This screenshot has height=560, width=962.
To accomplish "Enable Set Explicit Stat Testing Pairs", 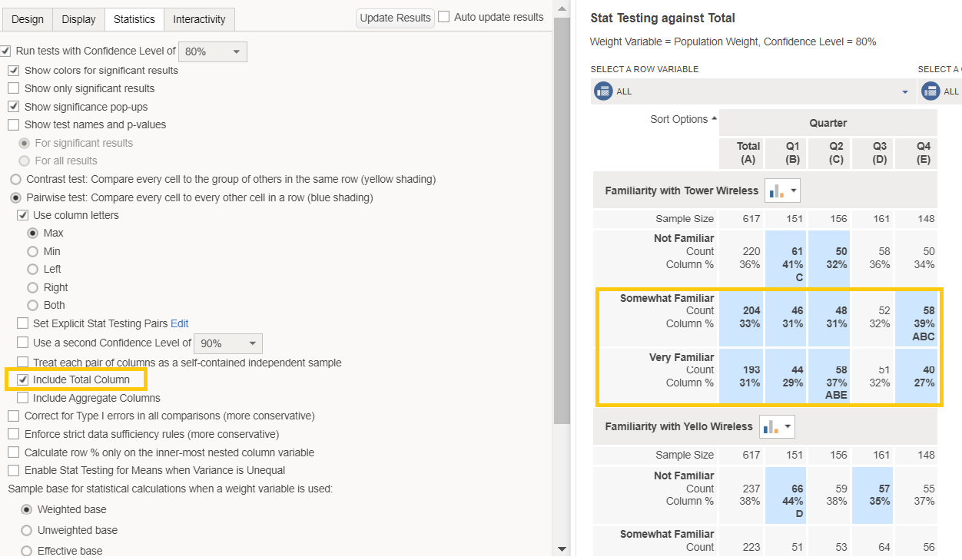I will coord(23,323).
